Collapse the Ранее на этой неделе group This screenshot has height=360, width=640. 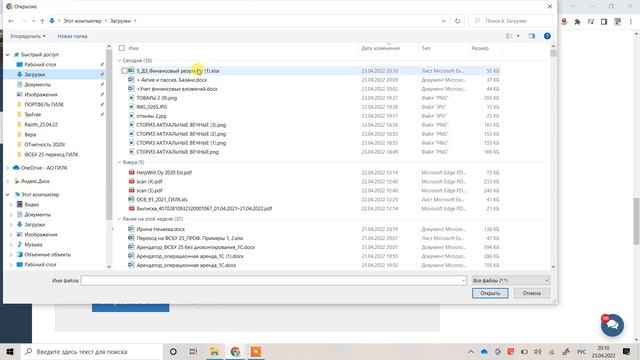[120, 219]
